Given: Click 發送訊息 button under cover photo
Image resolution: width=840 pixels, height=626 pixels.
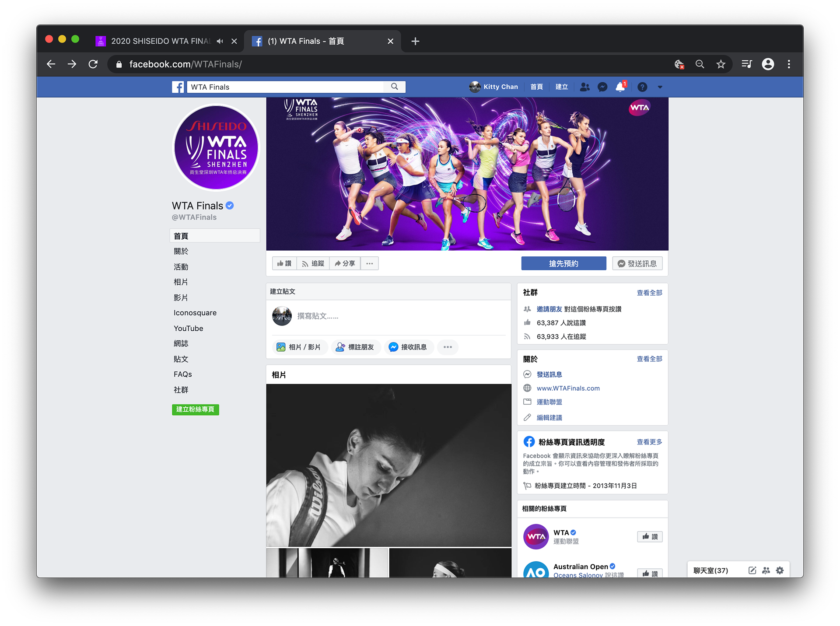Looking at the screenshot, I should click(x=637, y=263).
